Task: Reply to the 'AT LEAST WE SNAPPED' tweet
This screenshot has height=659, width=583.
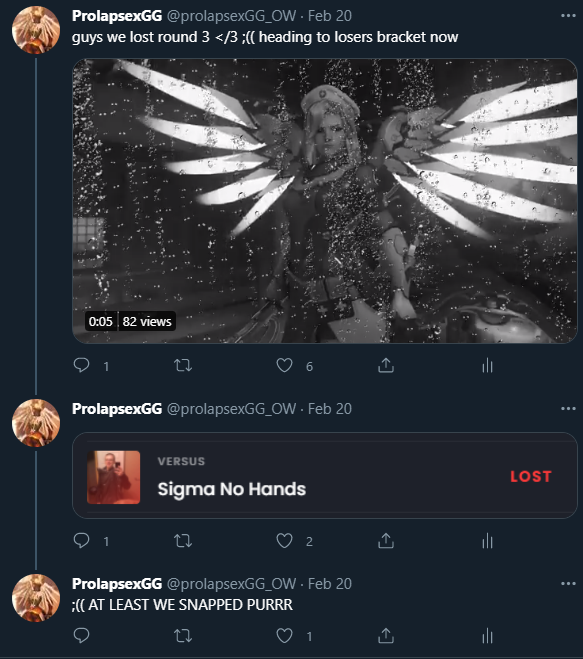Action: tap(82, 635)
